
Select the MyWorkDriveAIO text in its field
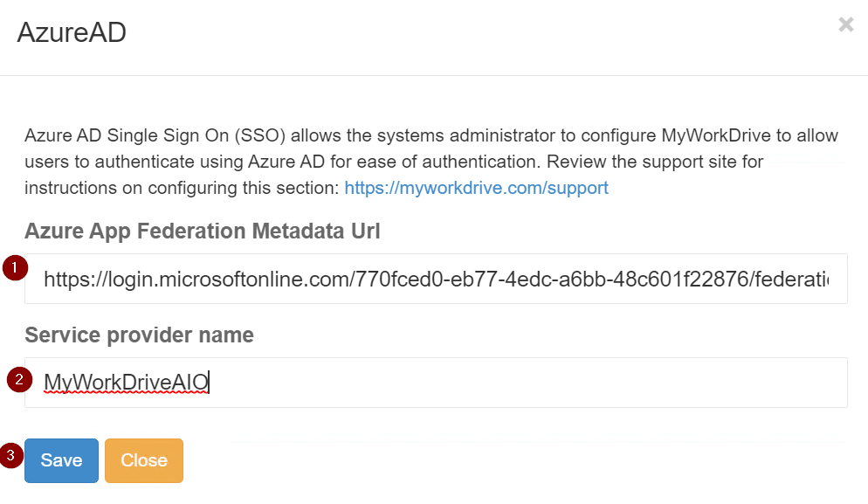pos(126,382)
